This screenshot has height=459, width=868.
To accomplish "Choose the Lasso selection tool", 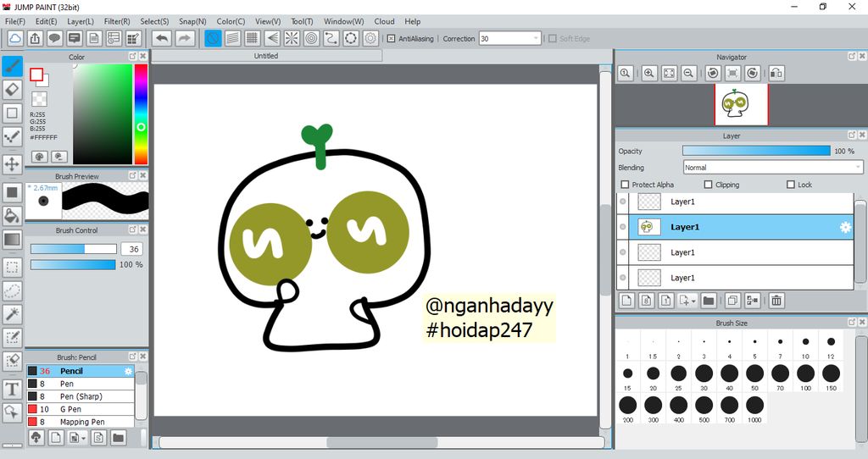I will pyautogui.click(x=12, y=290).
